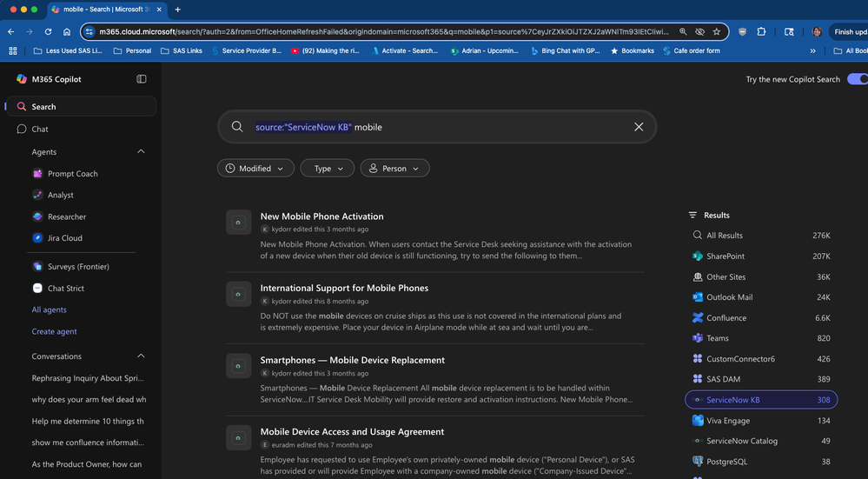
Task: Toggle the new Copilot Search switch
Action: pyautogui.click(x=858, y=79)
